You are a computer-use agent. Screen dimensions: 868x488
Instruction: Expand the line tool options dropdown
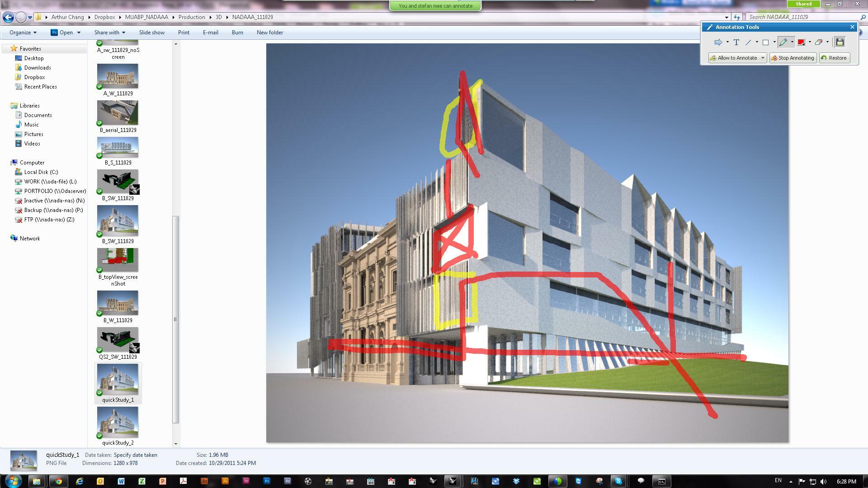(x=757, y=42)
